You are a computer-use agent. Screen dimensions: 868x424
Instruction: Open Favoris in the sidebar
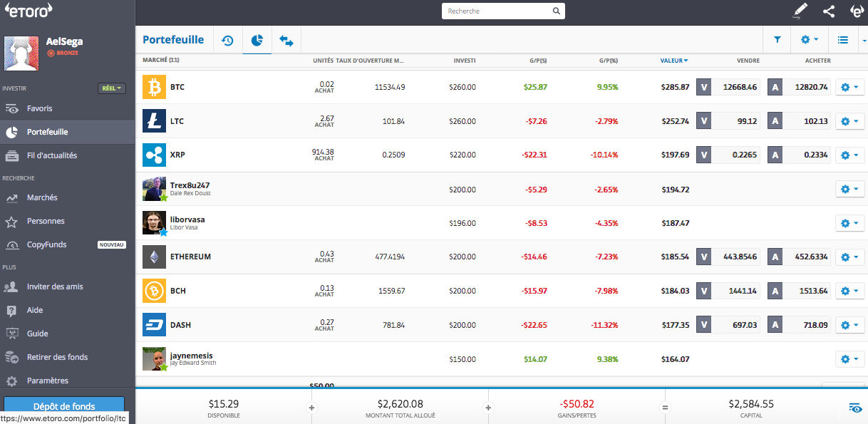(x=68, y=108)
